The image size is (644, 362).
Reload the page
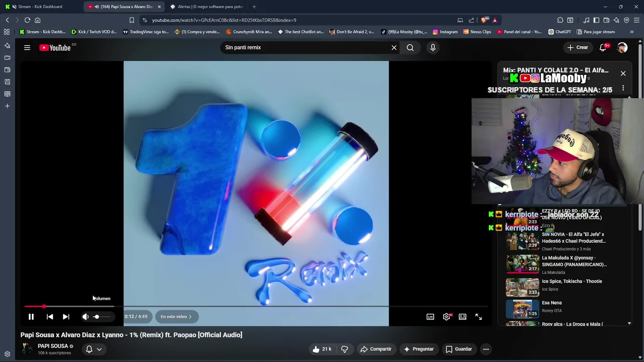[x=27, y=20]
